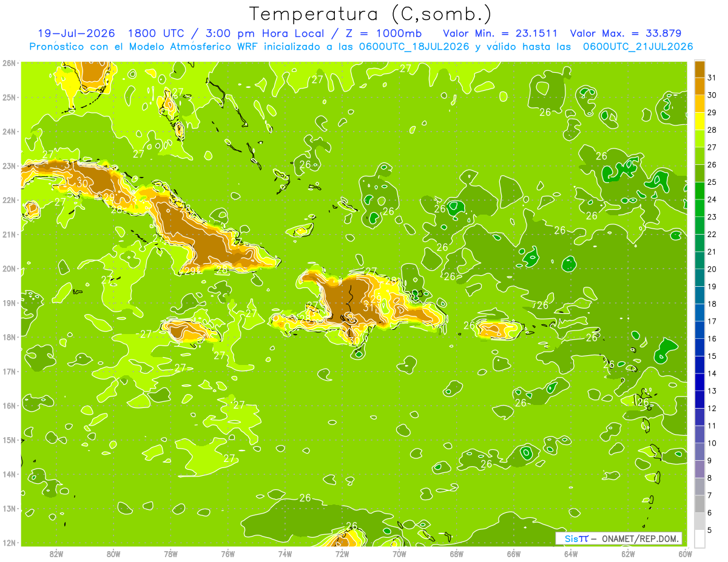This screenshot has width=728, height=562.
Task: Click the white bottom legend swatch
Action: tap(699, 538)
